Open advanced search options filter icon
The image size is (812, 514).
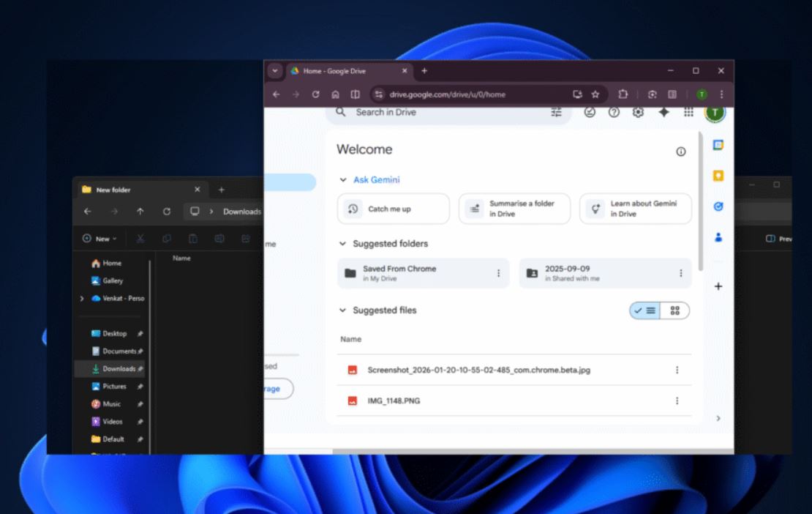pos(556,112)
